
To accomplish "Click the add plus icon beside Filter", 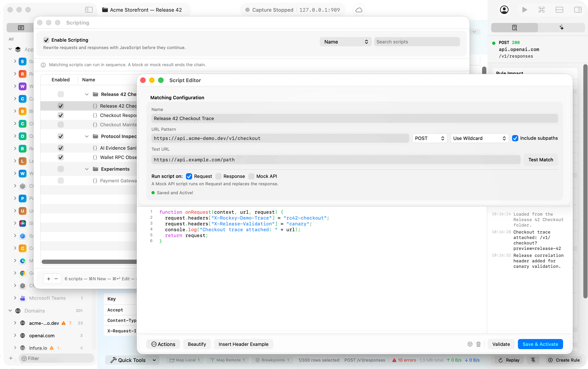I will tap(11, 358).
